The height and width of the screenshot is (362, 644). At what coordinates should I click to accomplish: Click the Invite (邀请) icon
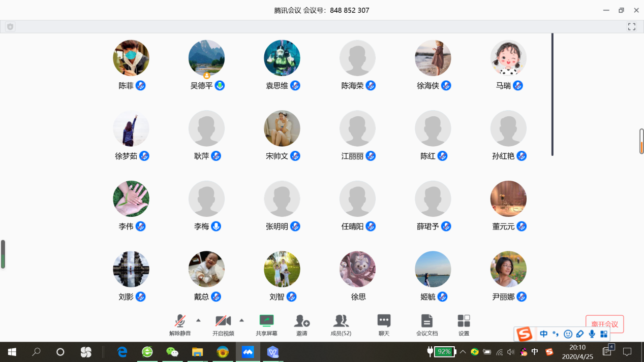(x=302, y=324)
